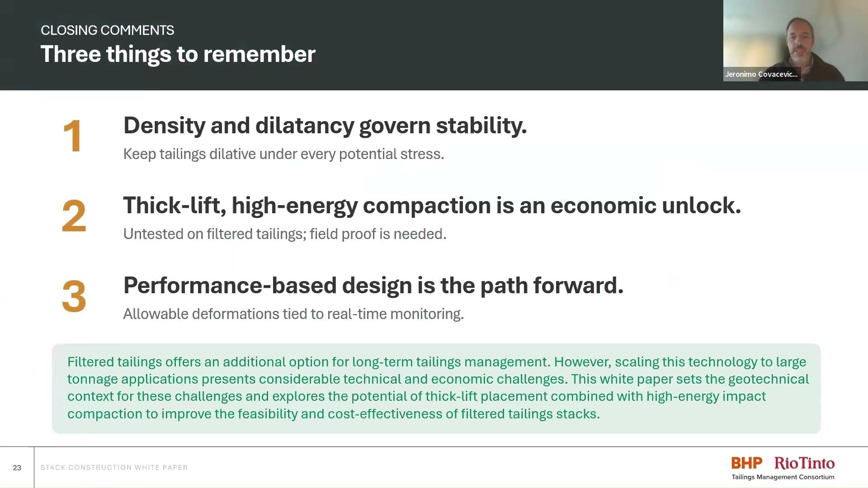Click Tailings Management Consortium text
868x488 pixels.
[783, 477]
